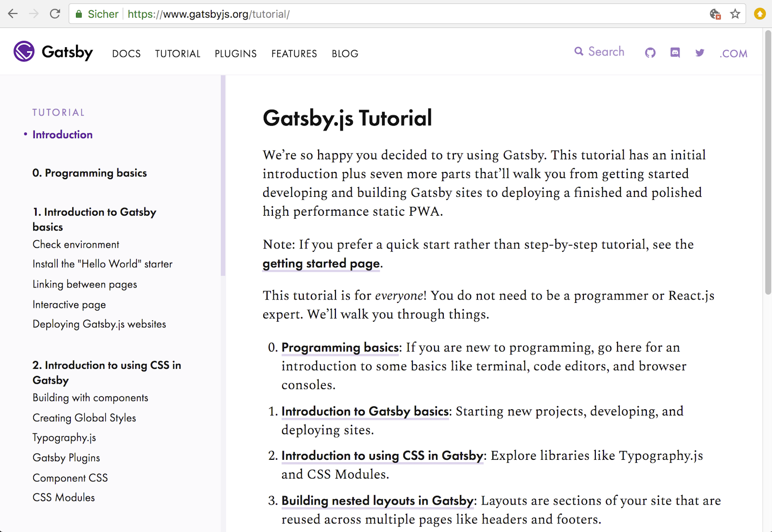Open Gatsby's GitHub page icon
This screenshot has height=532, width=772.
click(650, 53)
